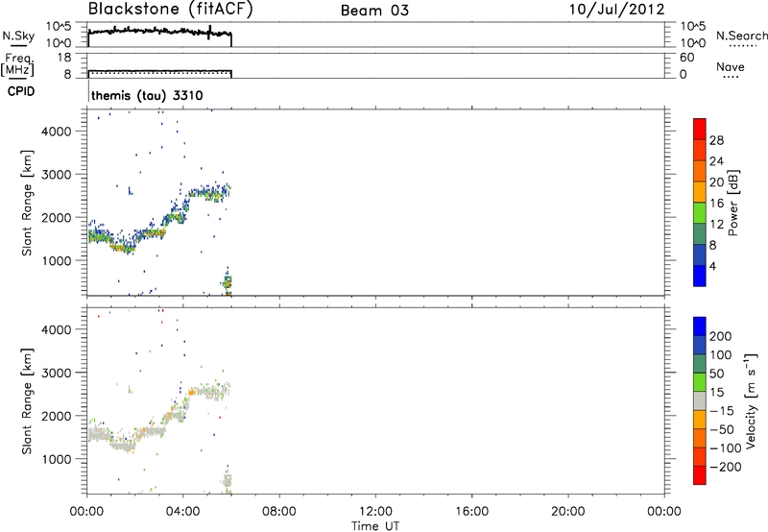The height and width of the screenshot is (532, 768).
Task: Click the black N.Sky noise trace line
Action: (159, 32)
